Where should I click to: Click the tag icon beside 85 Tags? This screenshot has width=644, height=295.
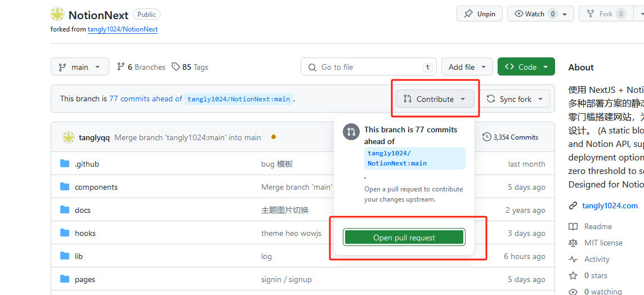[x=176, y=67]
